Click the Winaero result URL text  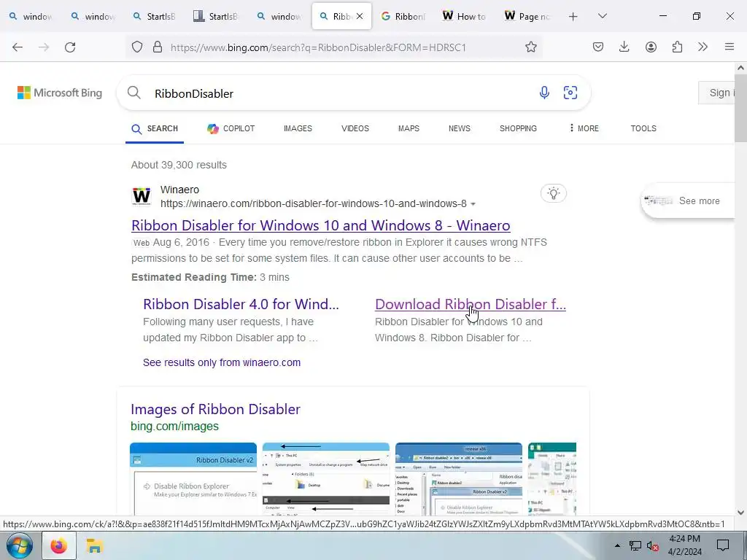tap(314, 204)
